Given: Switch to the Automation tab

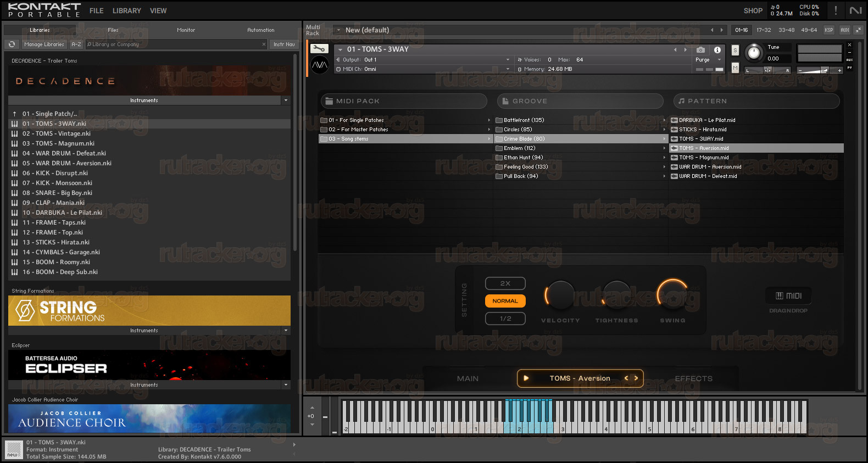Looking at the screenshot, I should click(261, 30).
